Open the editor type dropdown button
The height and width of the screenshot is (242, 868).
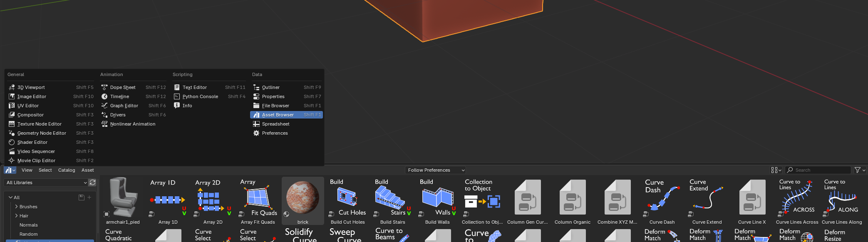coord(10,170)
